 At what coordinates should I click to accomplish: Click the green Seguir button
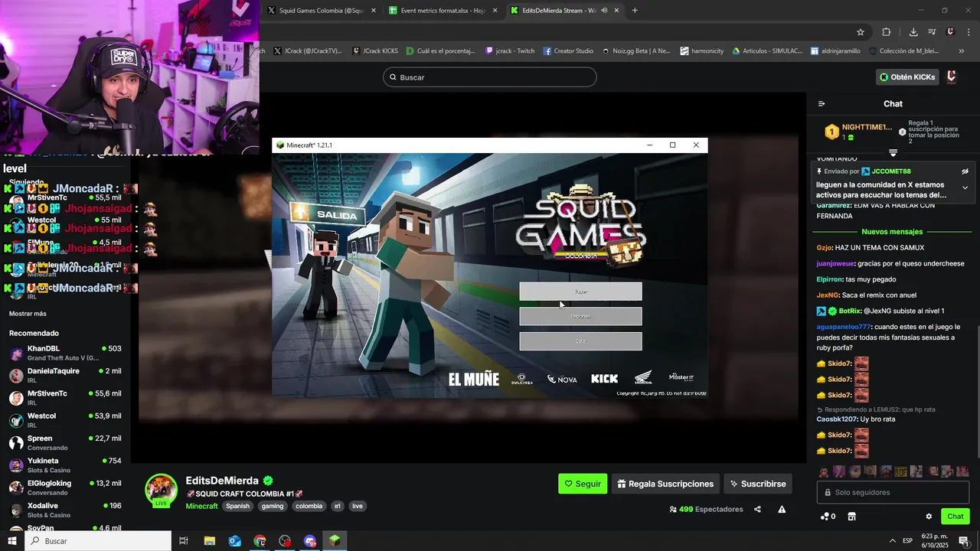(583, 484)
